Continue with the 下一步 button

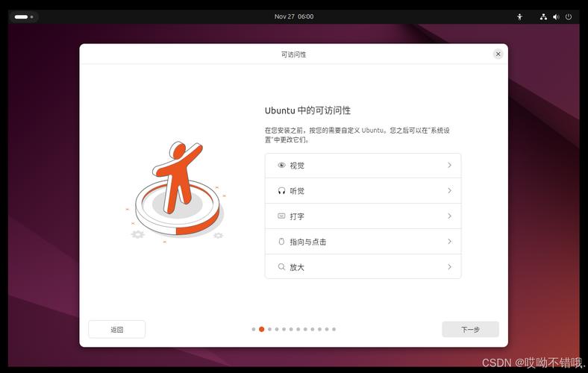pyautogui.click(x=470, y=330)
